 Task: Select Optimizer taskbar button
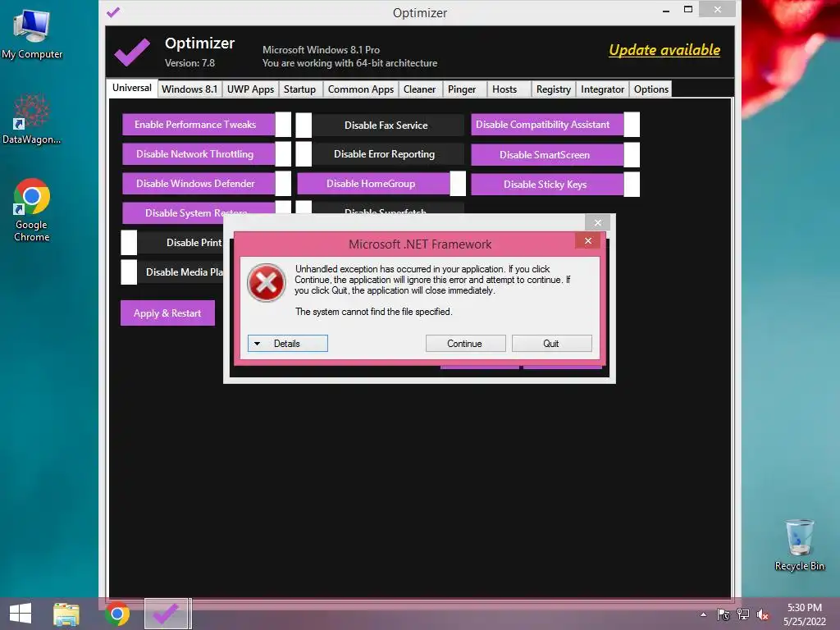click(167, 614)
